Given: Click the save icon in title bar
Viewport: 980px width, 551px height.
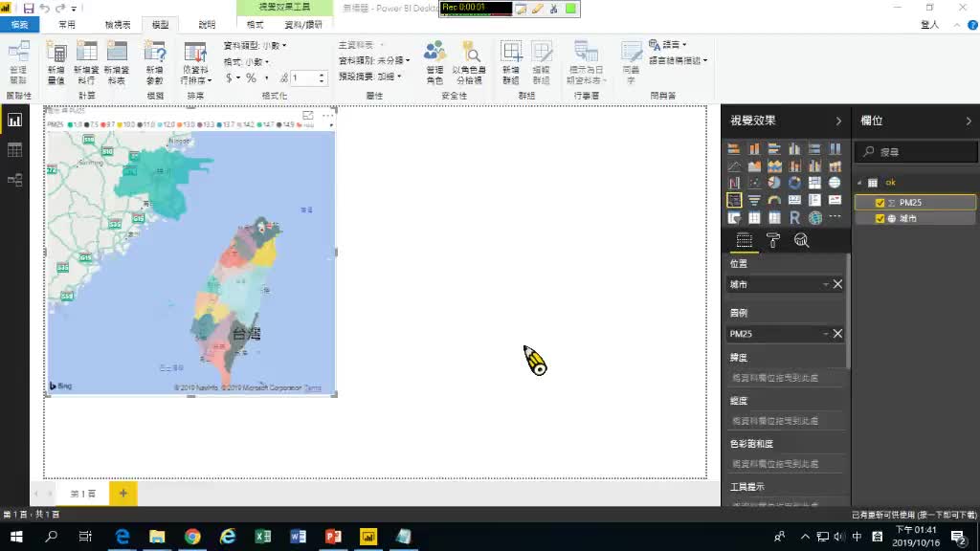Looking at the screenshot, I should click(28, 8).
